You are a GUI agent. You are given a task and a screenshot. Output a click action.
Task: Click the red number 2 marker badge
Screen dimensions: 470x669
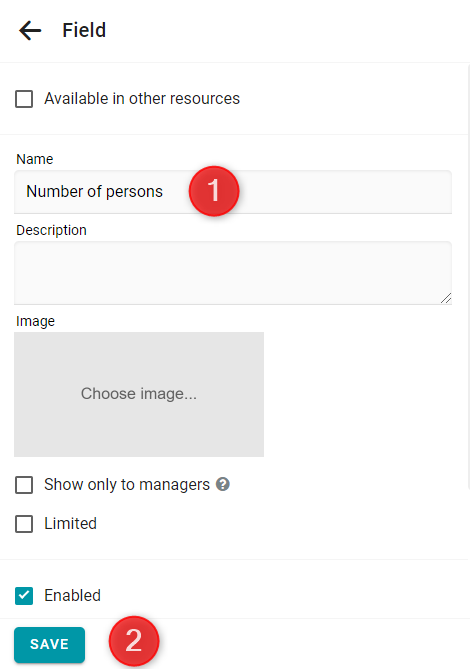[134, 641]
